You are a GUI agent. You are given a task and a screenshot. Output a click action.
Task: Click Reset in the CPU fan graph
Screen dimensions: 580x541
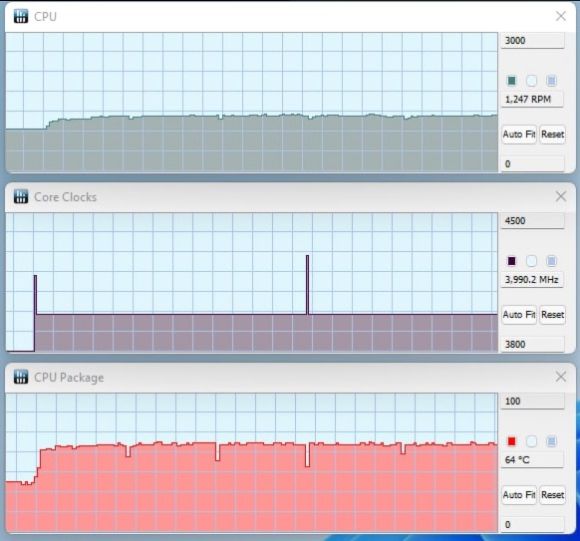553,134
